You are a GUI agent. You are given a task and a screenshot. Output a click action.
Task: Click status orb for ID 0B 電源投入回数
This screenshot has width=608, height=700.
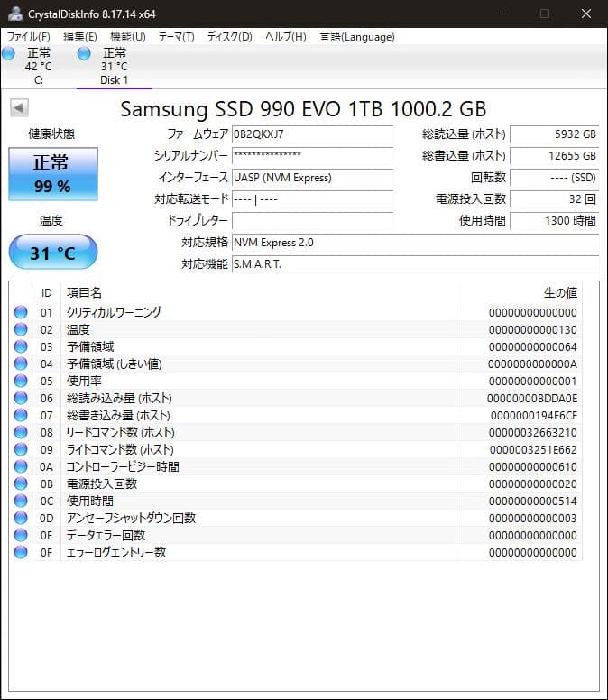(x=21, y=484)
